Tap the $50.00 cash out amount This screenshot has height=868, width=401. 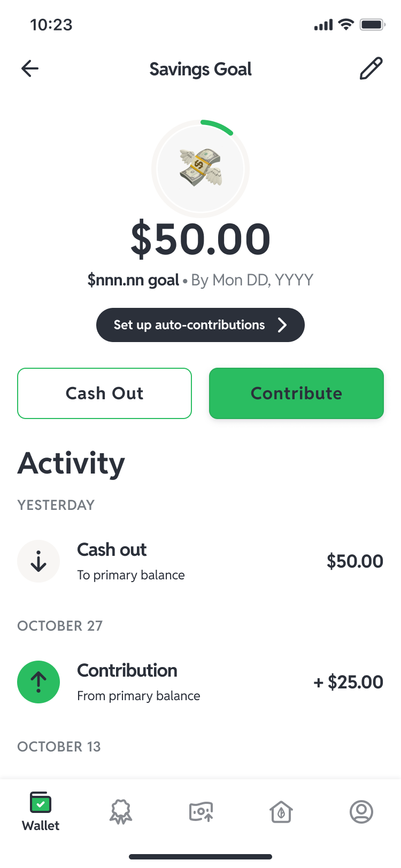(x=355, y=561)
